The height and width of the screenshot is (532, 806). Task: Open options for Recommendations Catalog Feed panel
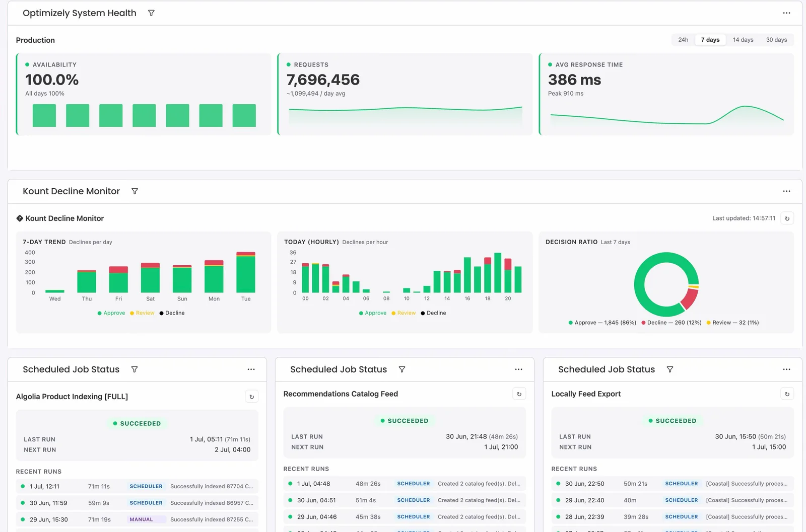[518, 369]
